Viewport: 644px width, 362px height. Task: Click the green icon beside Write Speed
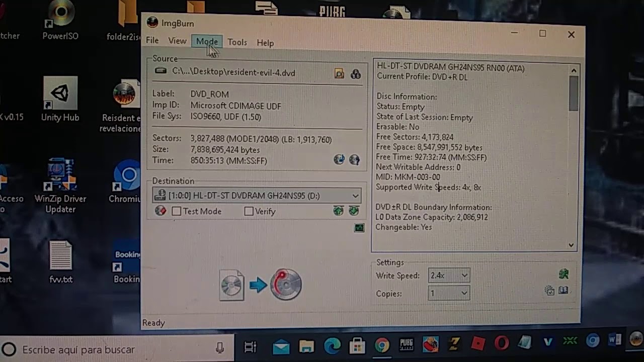pyautogui.click(x=563, y=274)
